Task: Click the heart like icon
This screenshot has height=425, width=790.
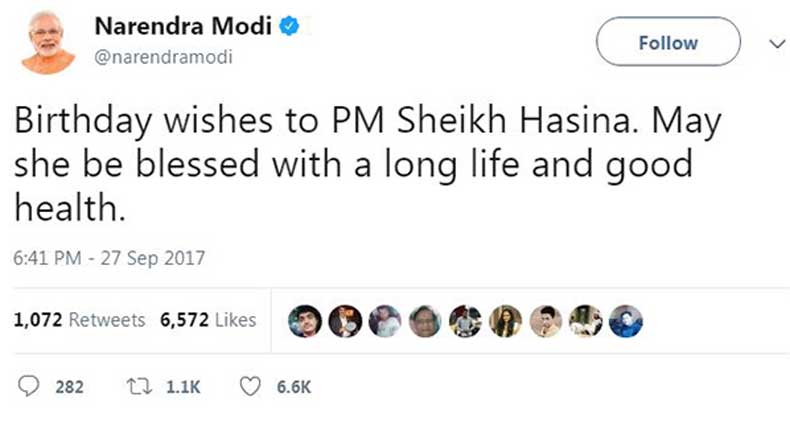Action: [248, 385]
